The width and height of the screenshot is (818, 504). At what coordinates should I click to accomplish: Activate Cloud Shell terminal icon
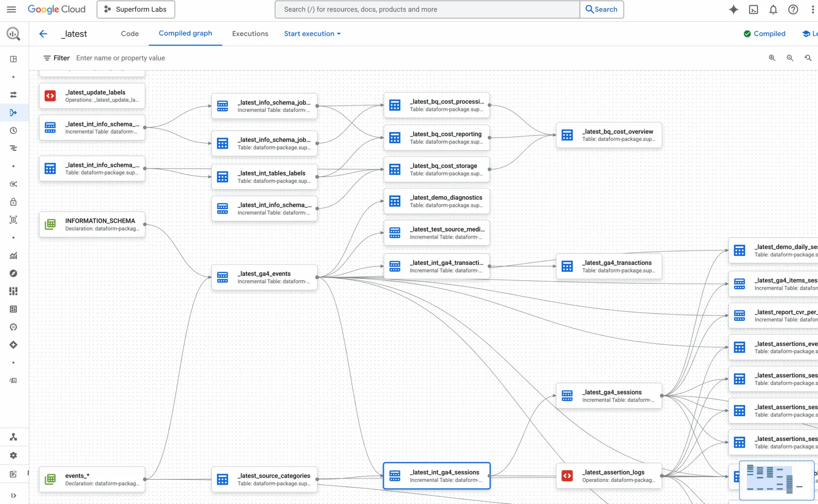pyautogui.click(x=753, y=9)
